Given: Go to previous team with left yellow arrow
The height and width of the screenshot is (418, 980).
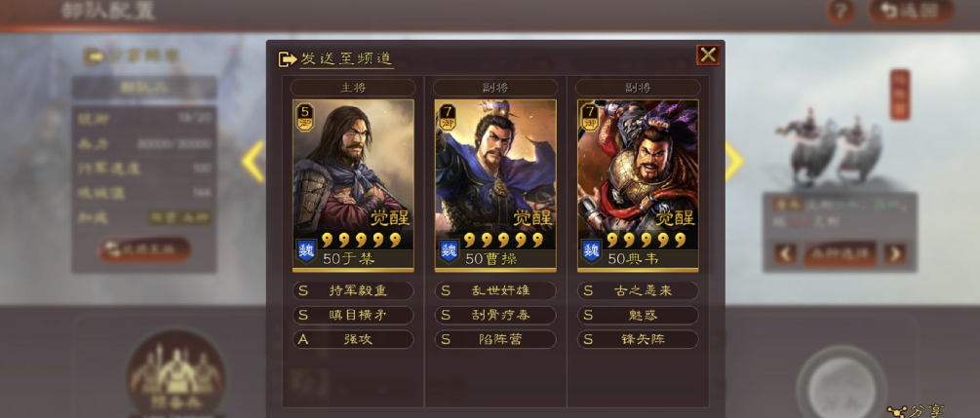Looking at the screenshot, I should 254,161.
